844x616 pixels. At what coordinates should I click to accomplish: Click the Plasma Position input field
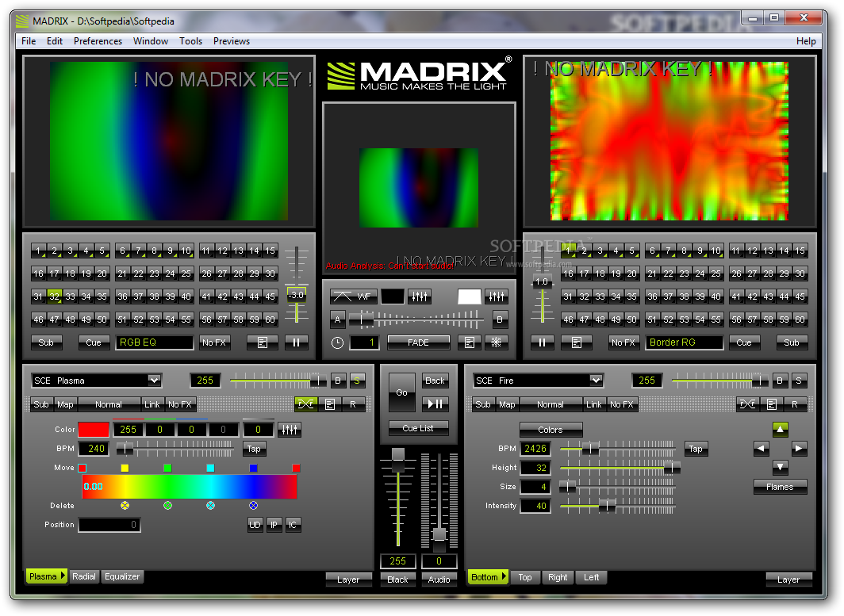pyautogui.click(x=109, y=525)
